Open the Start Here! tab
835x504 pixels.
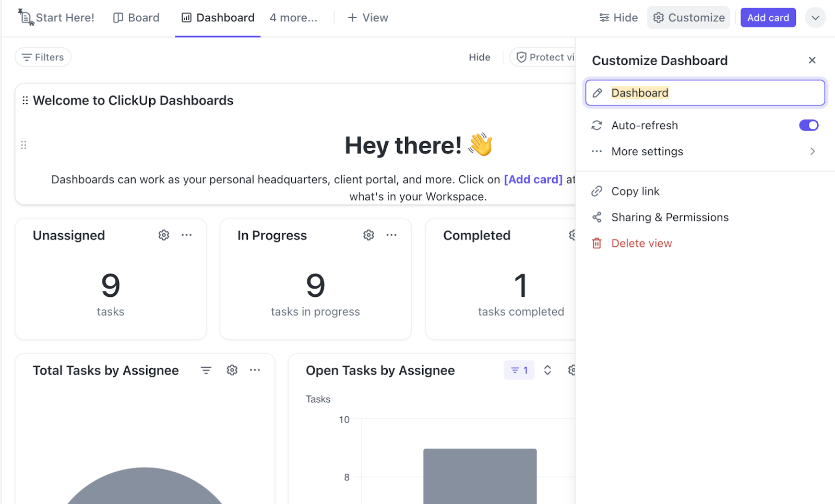tap(56, 17)
